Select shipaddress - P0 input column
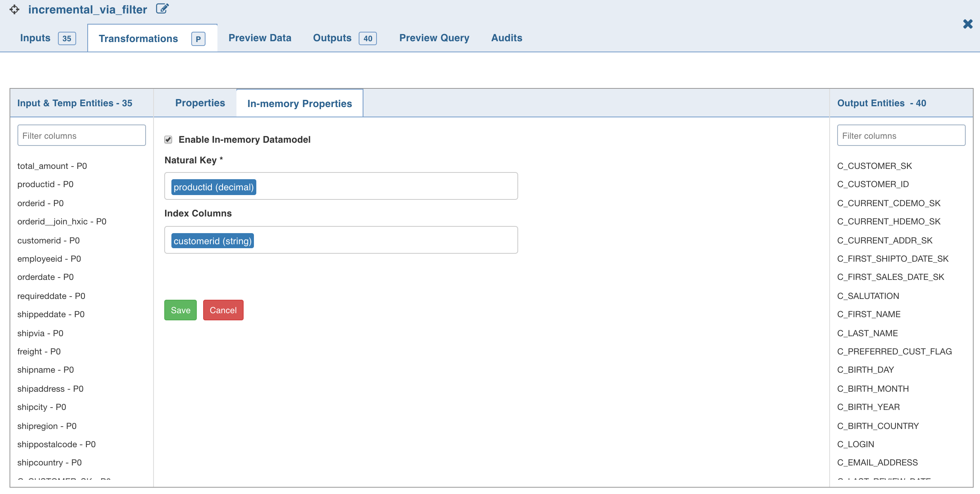The image size is (980, 494). tap(50, 389)
